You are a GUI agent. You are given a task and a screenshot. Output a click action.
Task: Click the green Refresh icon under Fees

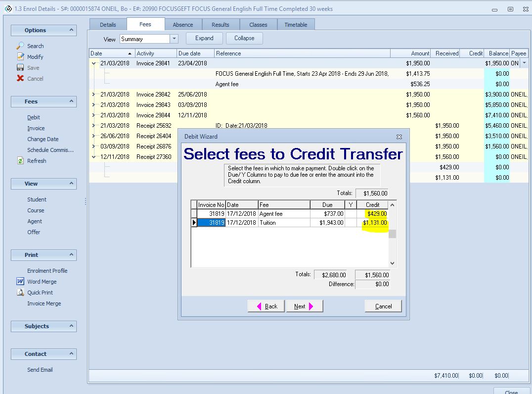tap(20, 161)
